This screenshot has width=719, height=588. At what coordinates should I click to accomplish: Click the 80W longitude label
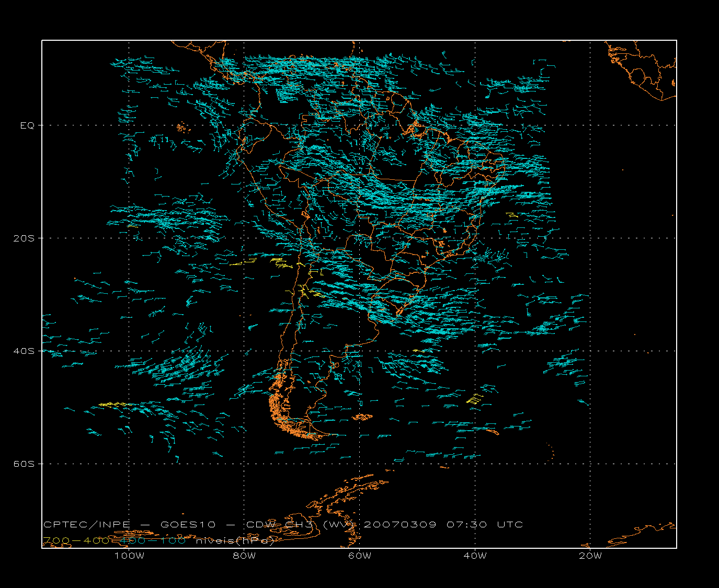point(244,556)
